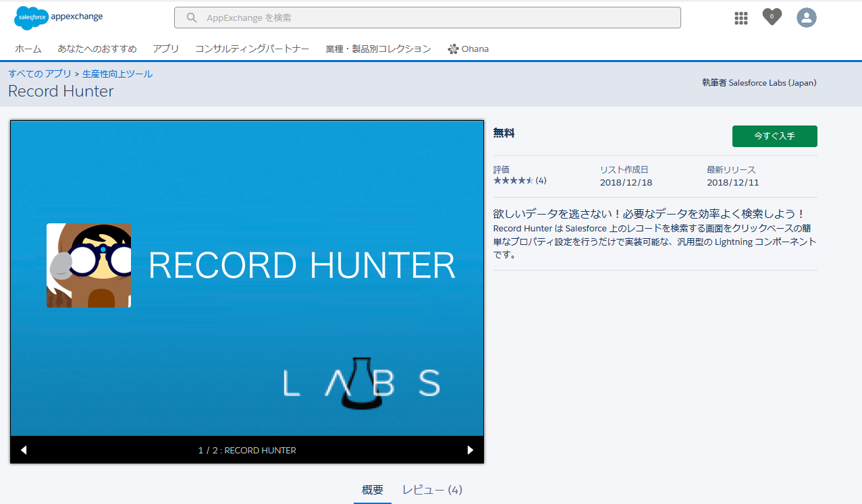Click the 今すぐ入手 button
This screenshot has width=862, height=504.
775,136
